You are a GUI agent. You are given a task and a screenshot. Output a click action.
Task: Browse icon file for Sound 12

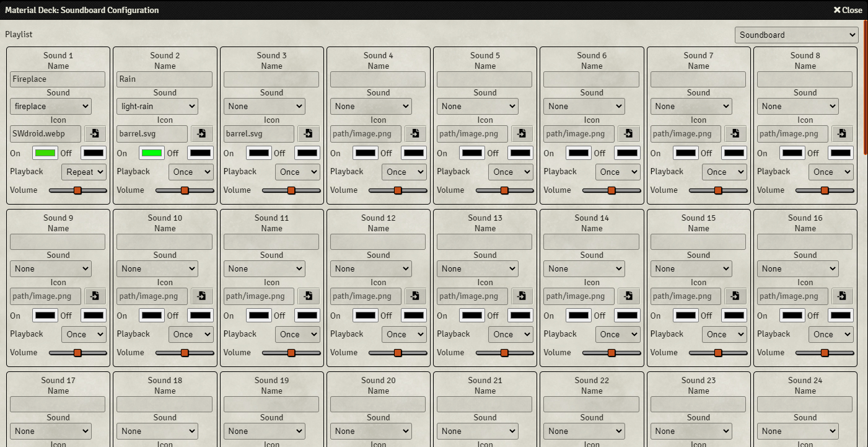(415, 296)
